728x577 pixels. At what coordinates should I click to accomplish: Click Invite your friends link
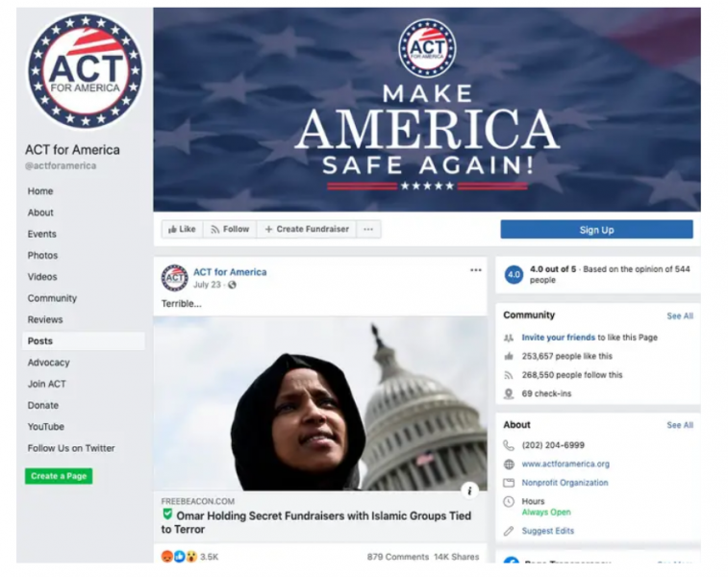pos(558,338)
